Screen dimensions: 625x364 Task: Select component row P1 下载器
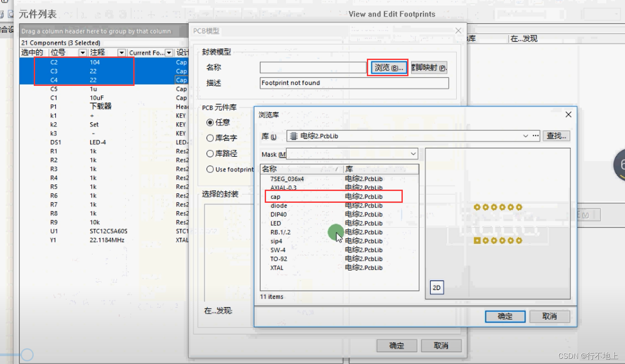coord(105,106)
